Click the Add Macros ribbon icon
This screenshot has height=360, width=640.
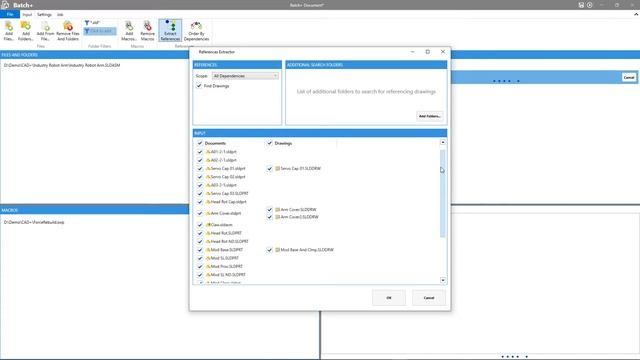pyautogui.click(x=129, y=27)
